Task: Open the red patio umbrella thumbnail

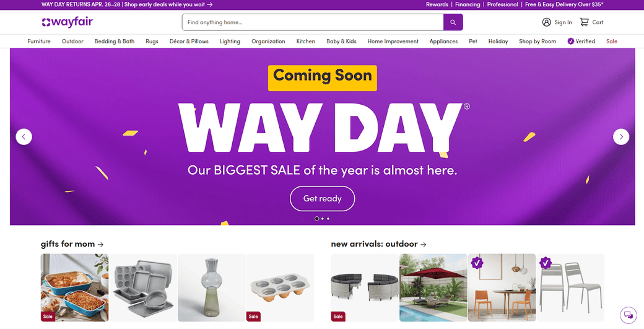Action: (433, 287)
